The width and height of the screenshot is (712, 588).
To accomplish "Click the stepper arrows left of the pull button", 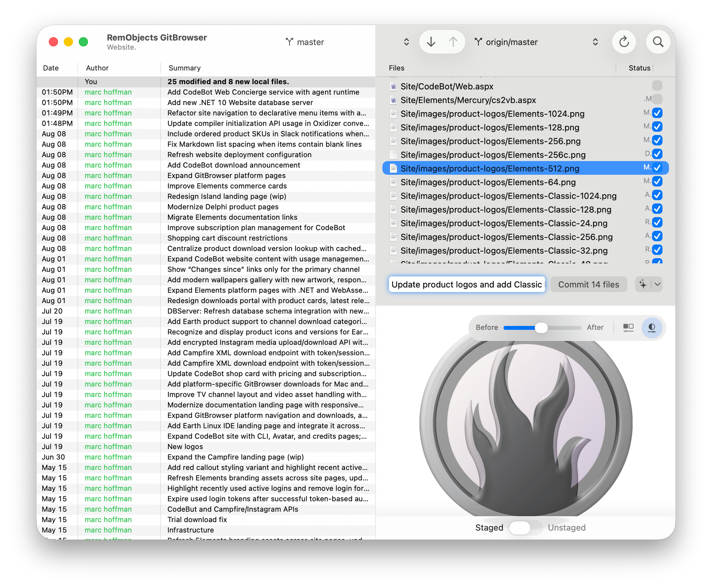I will (x=406, y=42).
